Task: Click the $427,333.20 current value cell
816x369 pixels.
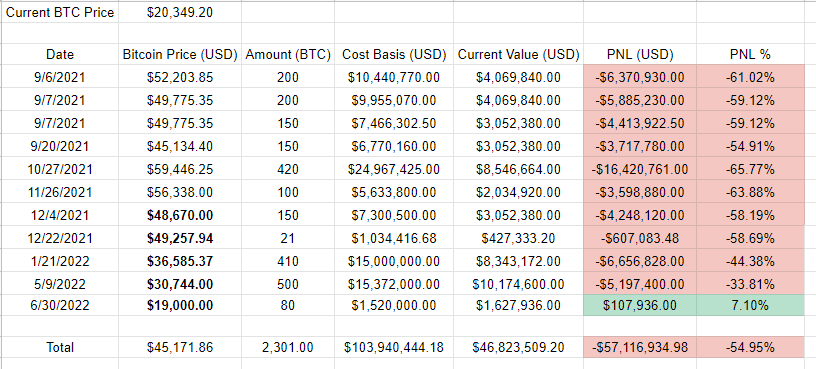Action: (x=518, y=238)
